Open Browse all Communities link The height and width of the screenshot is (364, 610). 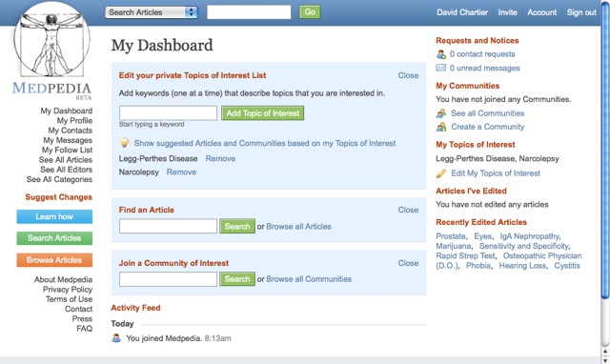pos(309,279)
